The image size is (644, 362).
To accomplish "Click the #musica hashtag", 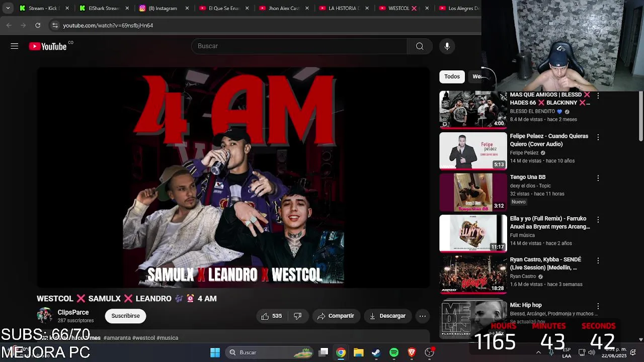I will (x=168, y=338).
